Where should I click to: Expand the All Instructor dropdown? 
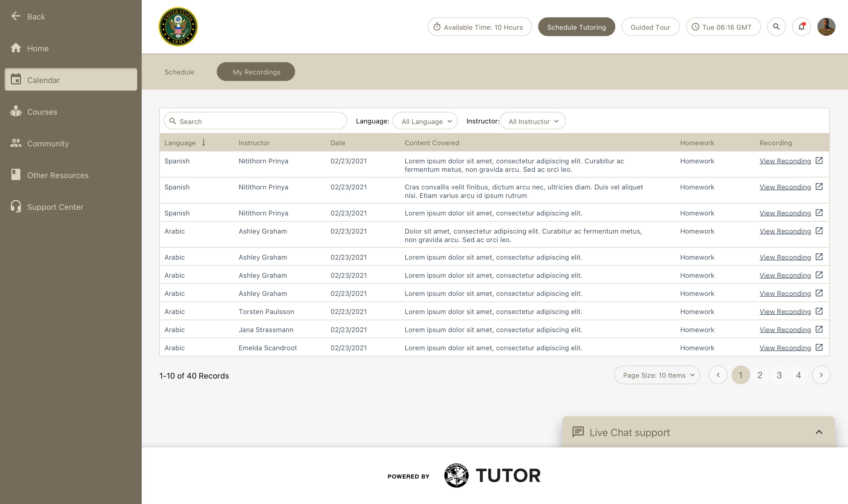(x=533, y=121)
